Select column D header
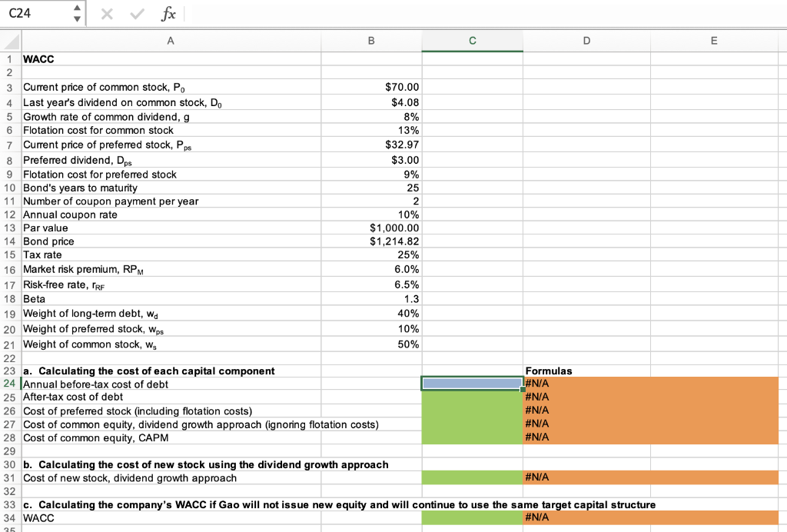This screenshot has height=532, width=787. [586, 40]
